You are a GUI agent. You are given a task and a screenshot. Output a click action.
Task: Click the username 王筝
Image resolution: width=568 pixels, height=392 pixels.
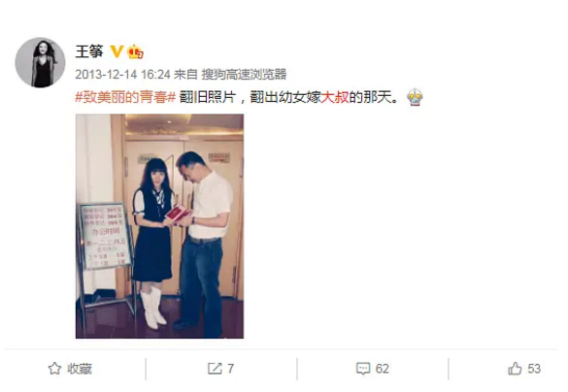(x=89, y=51)
